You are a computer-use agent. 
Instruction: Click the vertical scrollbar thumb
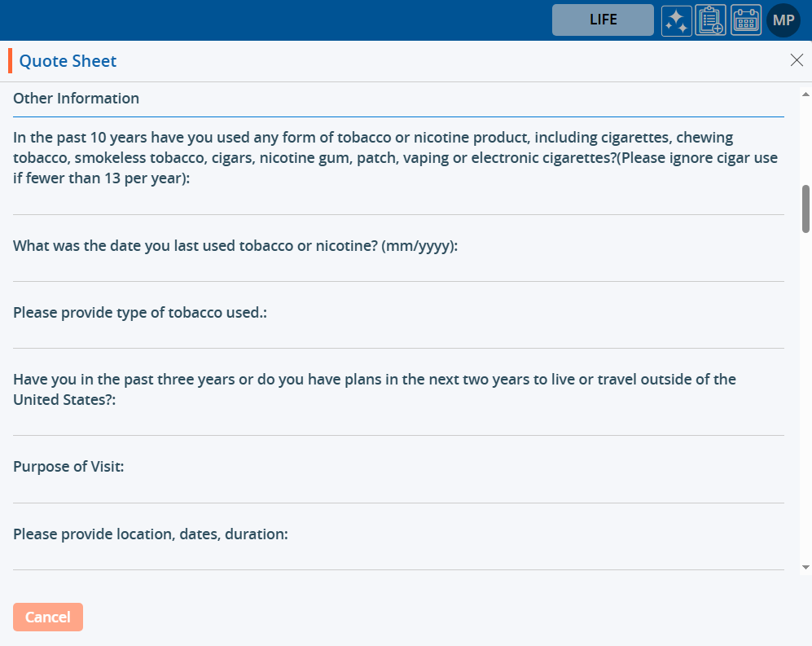point(805,209)
